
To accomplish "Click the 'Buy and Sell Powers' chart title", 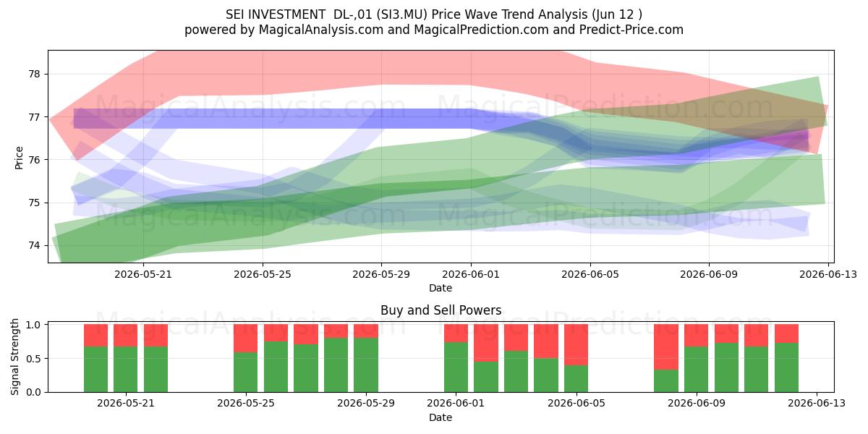I will (441, 310).
